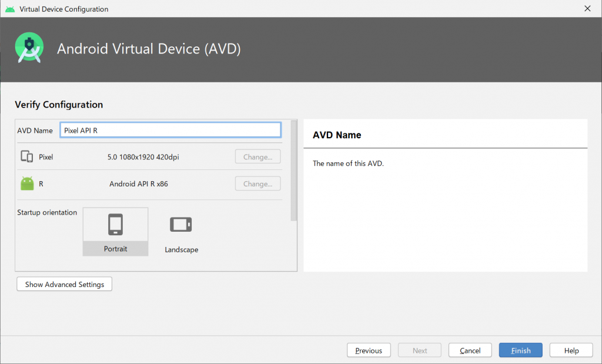Click the green Android robot system image icon
Screen dimensions: 602x364
coord(27,183)
